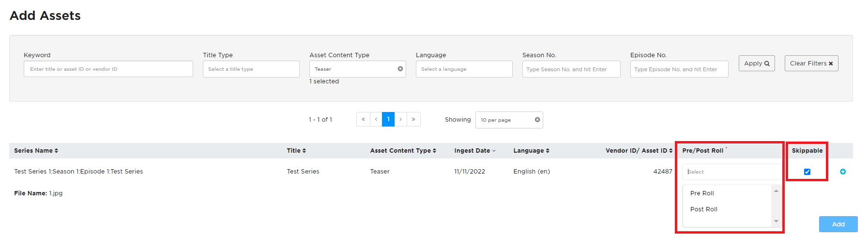Open the Language filter dropdown
The image size is (868, 238).
coord(464,69)
